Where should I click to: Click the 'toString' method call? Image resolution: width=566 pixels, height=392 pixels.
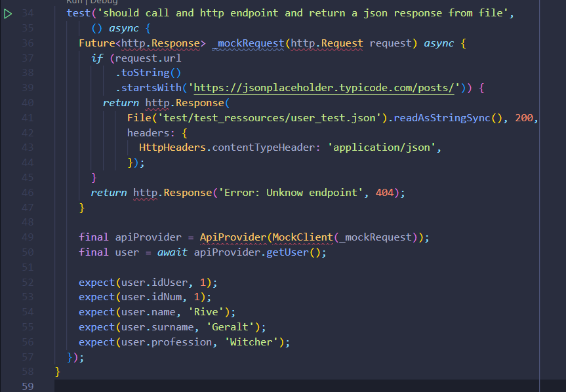pyautogui.click(x=145, y=73)
